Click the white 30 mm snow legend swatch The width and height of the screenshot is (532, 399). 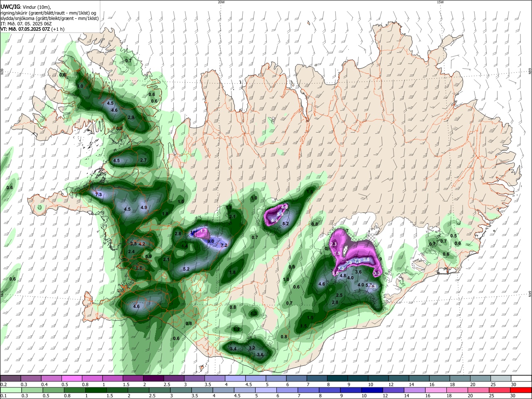point(522,378)
